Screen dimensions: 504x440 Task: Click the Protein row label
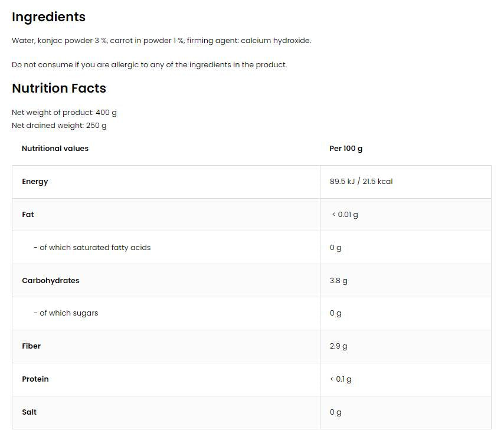pyautogui.click(x=35, y=379)
